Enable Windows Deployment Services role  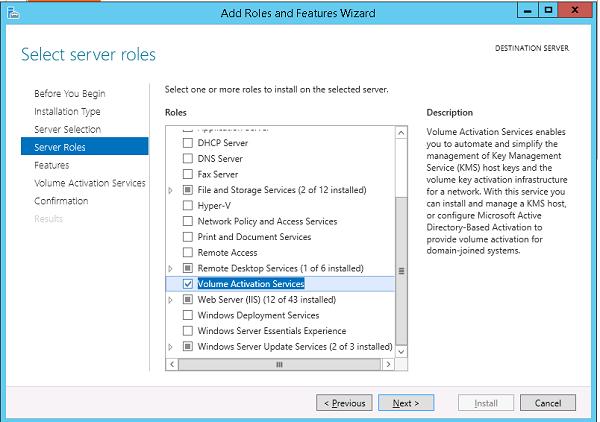(188, 315)
